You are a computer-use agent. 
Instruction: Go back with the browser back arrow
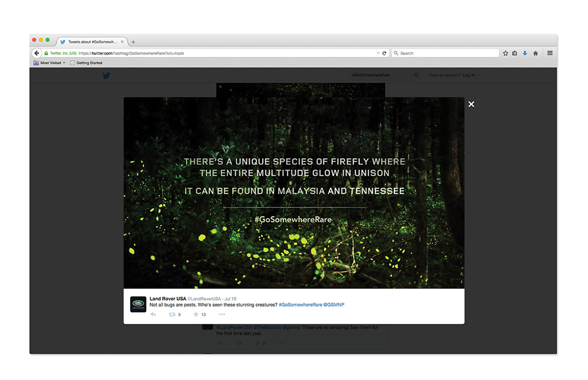37,53
